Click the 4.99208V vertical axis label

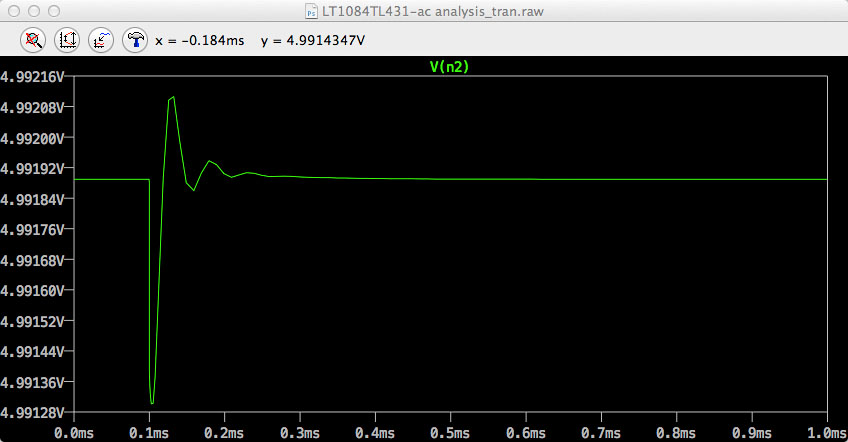tap(32, 108)
